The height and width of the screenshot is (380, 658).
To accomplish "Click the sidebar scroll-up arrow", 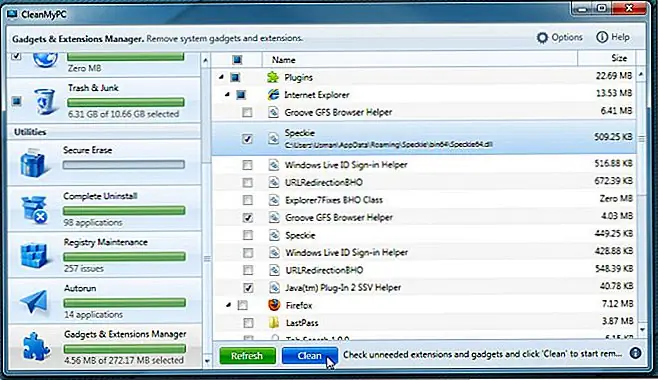I will pyautogui.click(x=206, y=61).
